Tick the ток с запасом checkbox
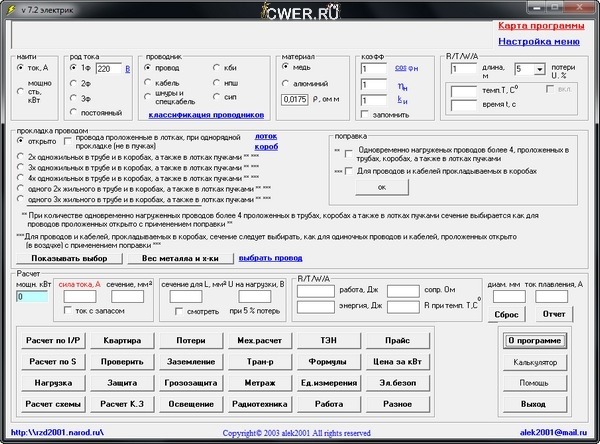This screenshot has height=444, width=600. pos(67,311)
